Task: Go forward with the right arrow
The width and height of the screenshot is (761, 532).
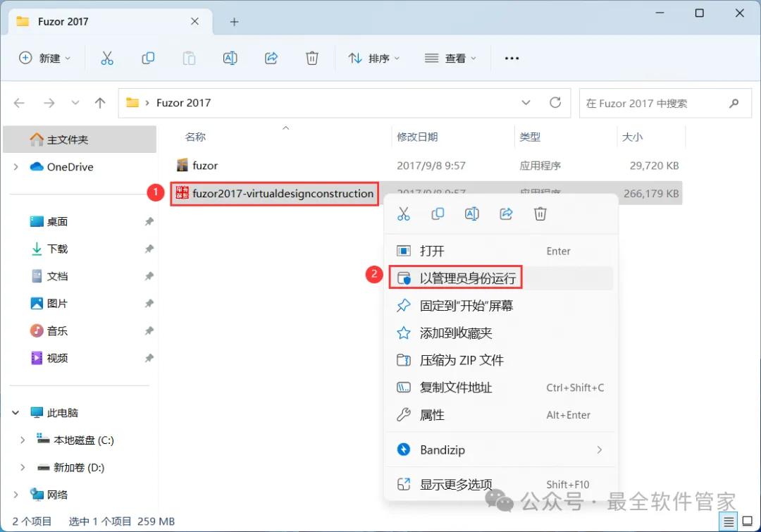Action: [x=49, y=103]
